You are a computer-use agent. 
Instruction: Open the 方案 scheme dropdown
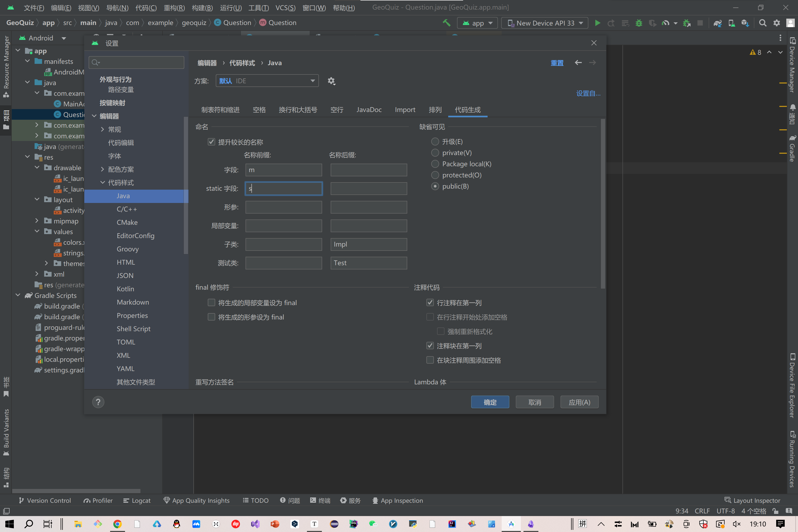click(x=267, y=81)
